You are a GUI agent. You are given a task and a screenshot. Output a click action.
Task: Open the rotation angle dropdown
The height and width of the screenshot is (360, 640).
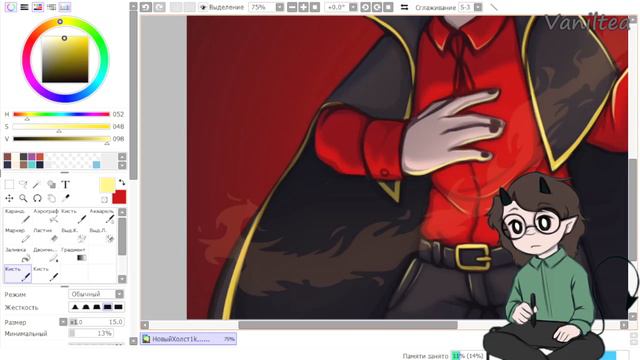tap(353, 7)
